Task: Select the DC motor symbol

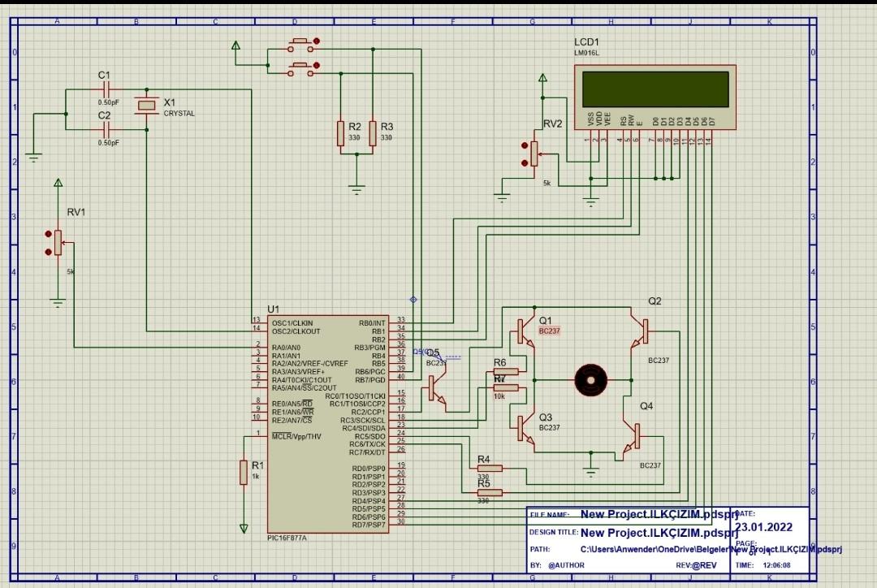Action: tap(591, 379)
